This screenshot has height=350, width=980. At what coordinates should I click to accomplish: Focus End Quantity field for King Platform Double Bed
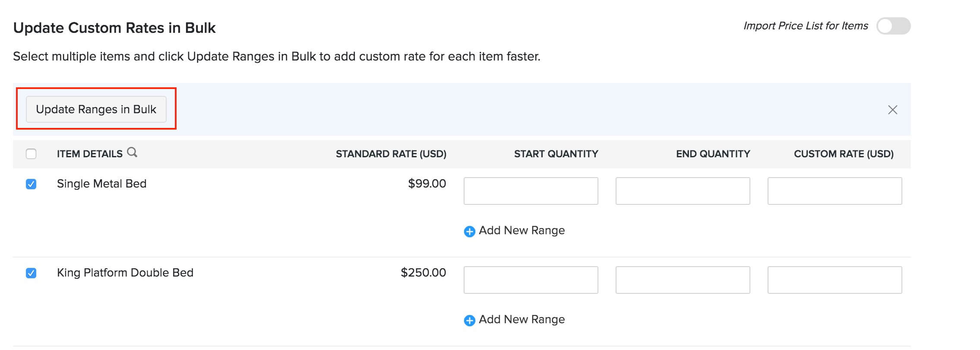pos(683,280)
